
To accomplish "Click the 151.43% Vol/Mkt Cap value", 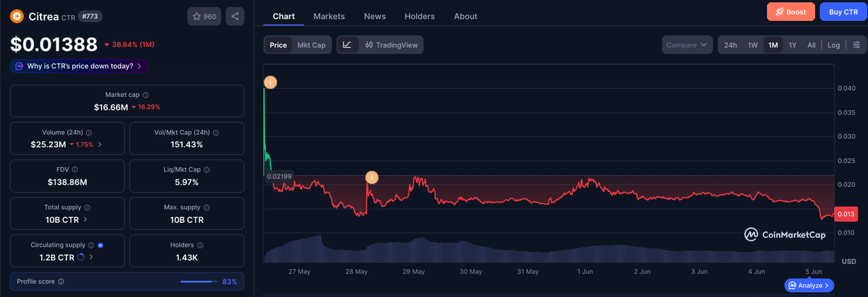I will point(186,144).
